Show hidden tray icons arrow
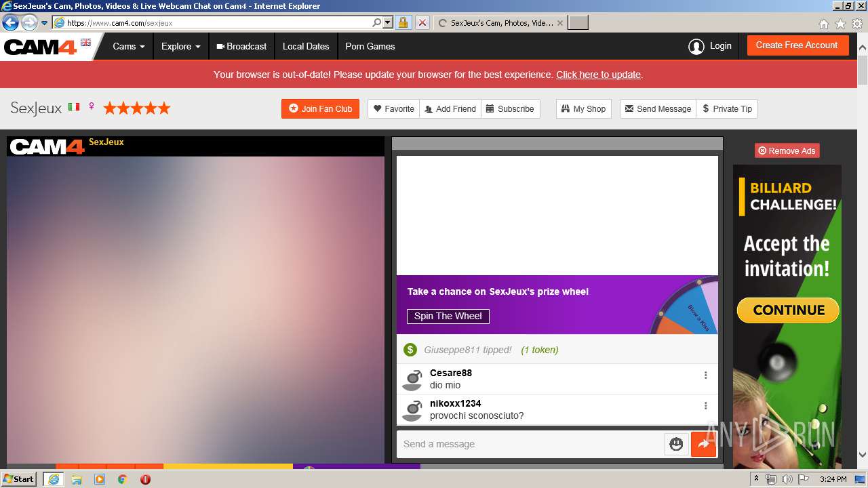Screen dimensions: 868x488 [756, 479]
